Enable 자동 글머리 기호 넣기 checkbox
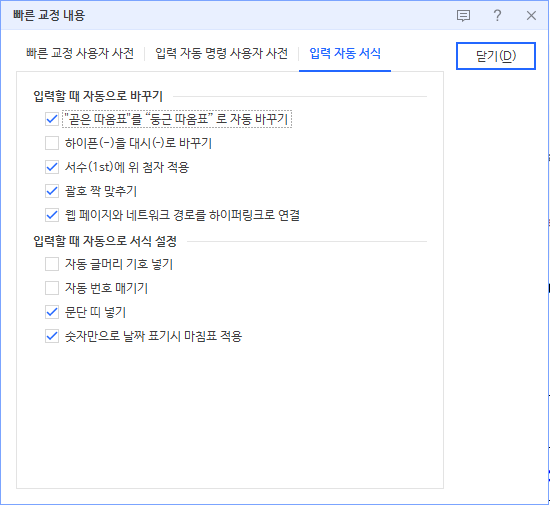Screen dimensions: 550x505 tap(52, 264)
